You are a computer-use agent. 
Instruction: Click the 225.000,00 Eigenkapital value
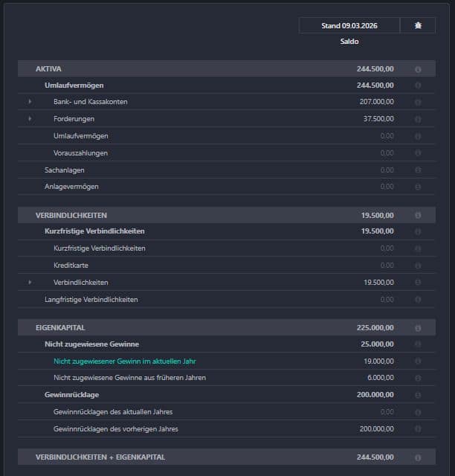(x=375, y=327)
